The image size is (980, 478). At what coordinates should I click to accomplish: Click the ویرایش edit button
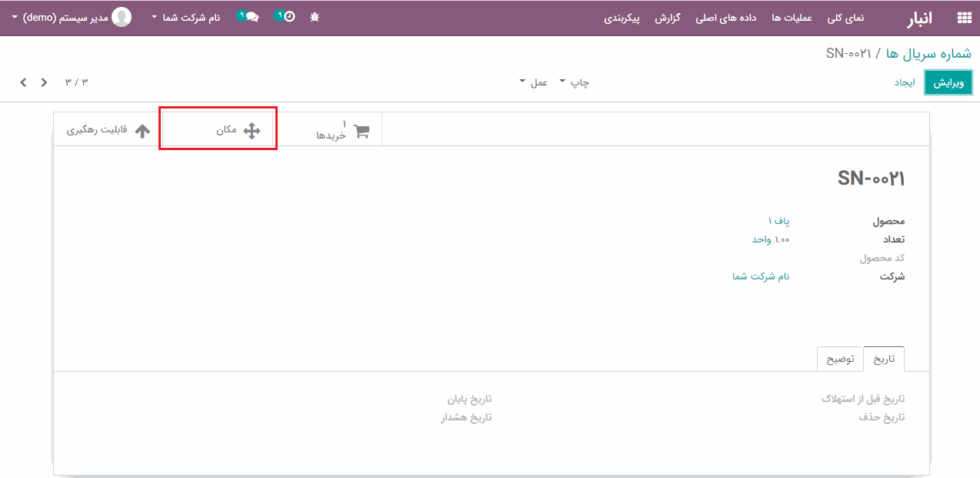[948, 82]
